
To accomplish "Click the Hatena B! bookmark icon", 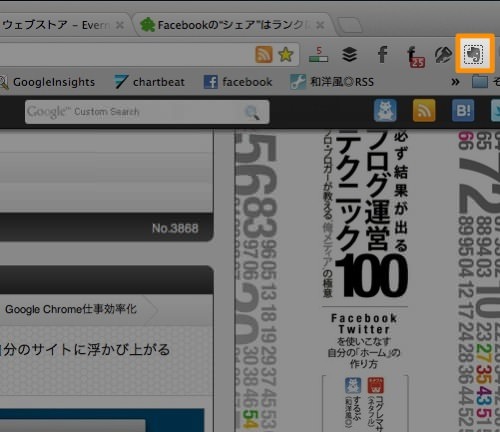I will click(x=463, y=110).
